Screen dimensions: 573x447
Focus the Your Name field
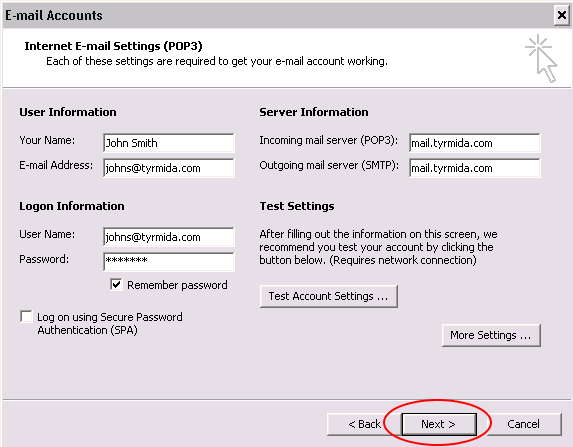click(168, 143)
